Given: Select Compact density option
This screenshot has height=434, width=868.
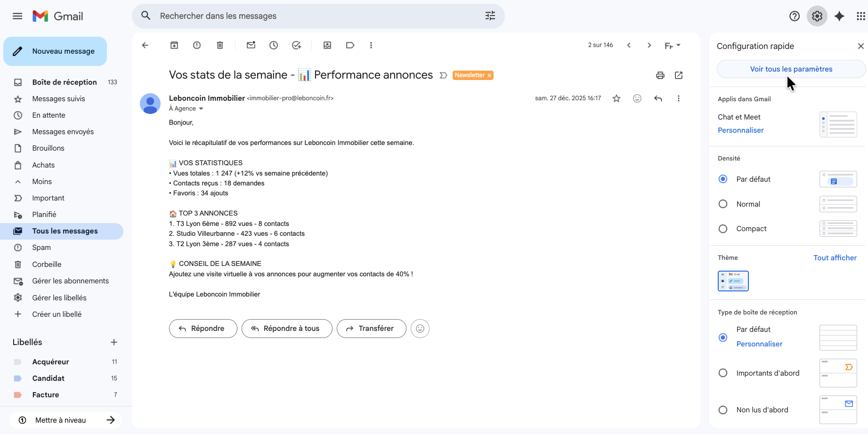Looking at the screenshot, I should click(x=723, y=229).
